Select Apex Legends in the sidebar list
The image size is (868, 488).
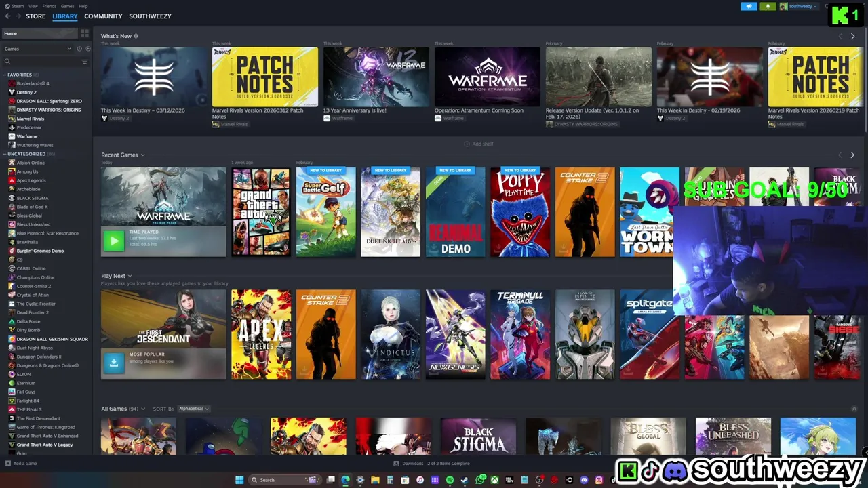(31, 180)
